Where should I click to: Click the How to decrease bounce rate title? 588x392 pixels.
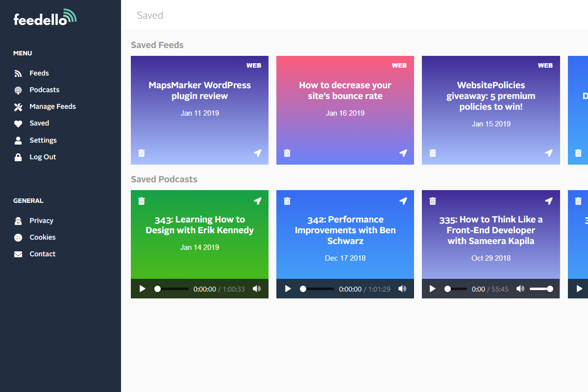[345, 91]
